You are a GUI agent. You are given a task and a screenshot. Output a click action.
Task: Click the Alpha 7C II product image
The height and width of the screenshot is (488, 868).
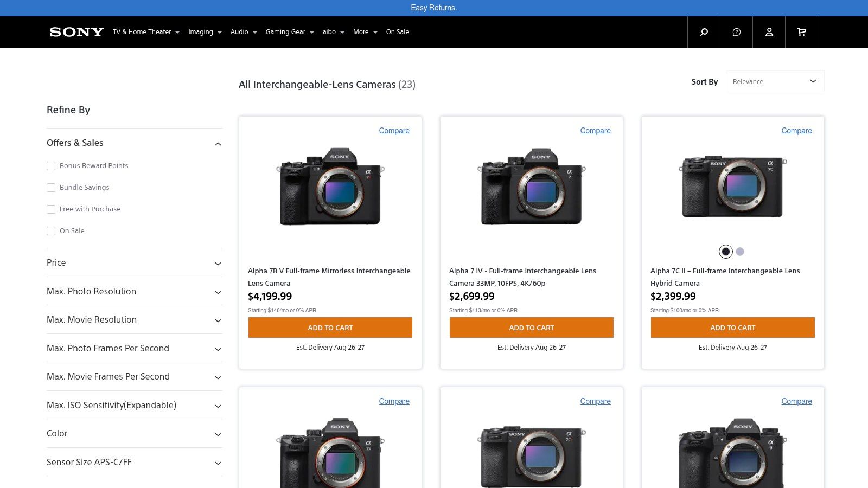(x=732, y=187)
